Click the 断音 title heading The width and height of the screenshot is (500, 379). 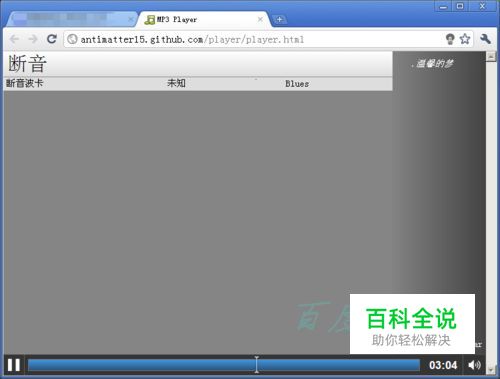pos(27,64)
